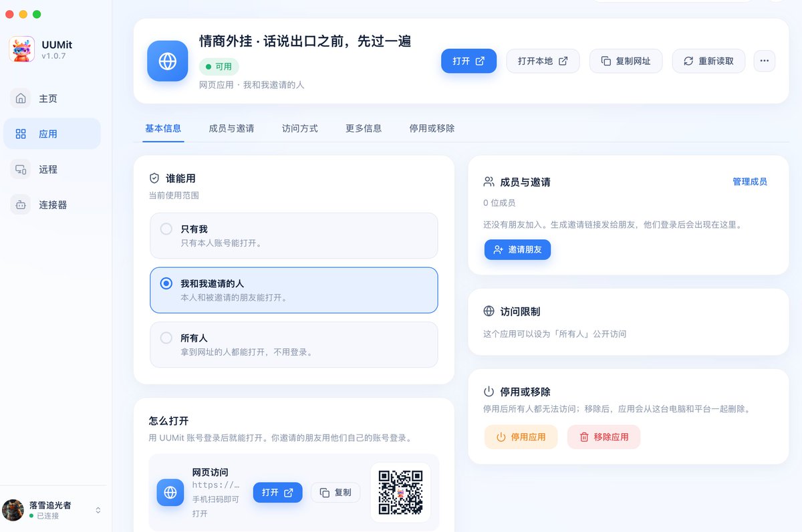The height and width of the screenshot is (532, 802).
Task: Switch to the 成员与邀请 tab
Action: coord(231,128)
